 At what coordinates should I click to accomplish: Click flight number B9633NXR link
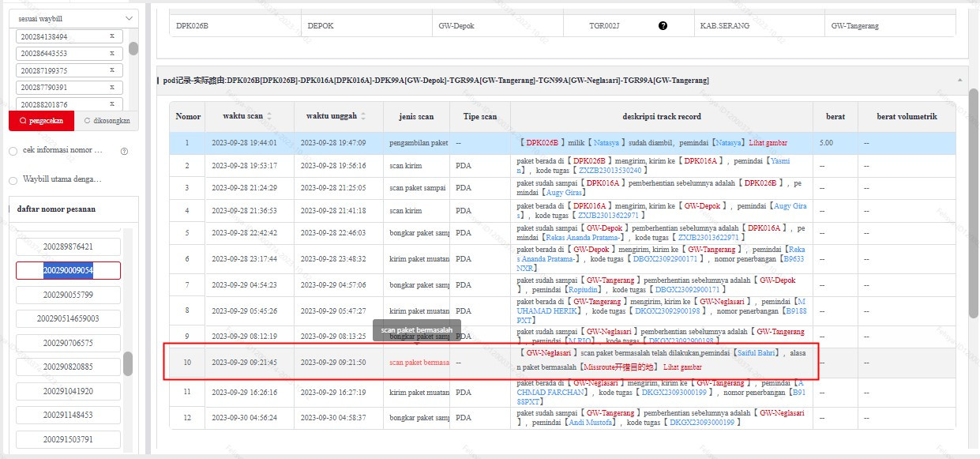coord(660,263)
